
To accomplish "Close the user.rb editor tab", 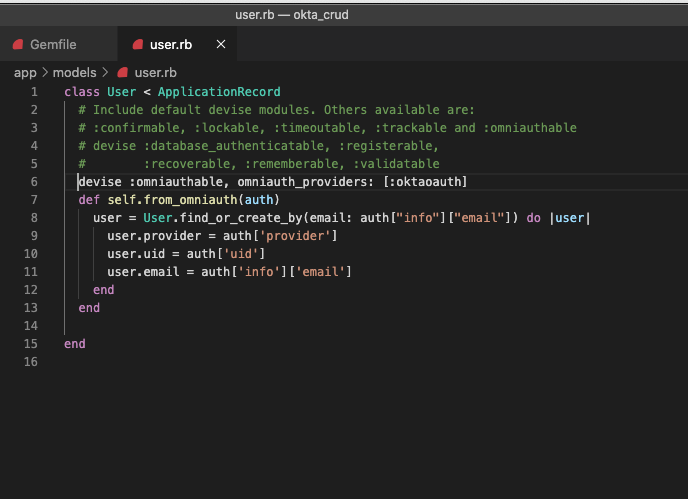I will click(x=221, y=45).
